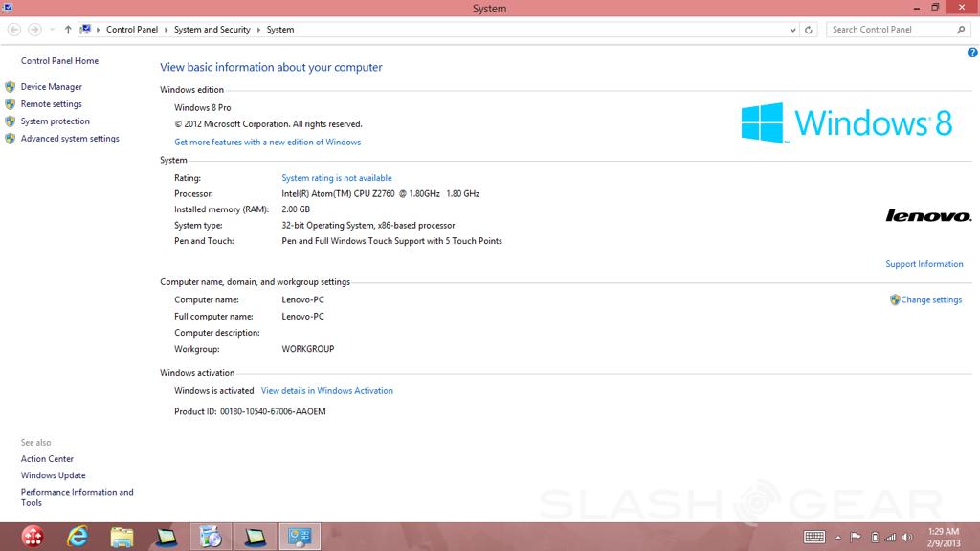Open the touch keyboard icon in tray

point(814,537)
